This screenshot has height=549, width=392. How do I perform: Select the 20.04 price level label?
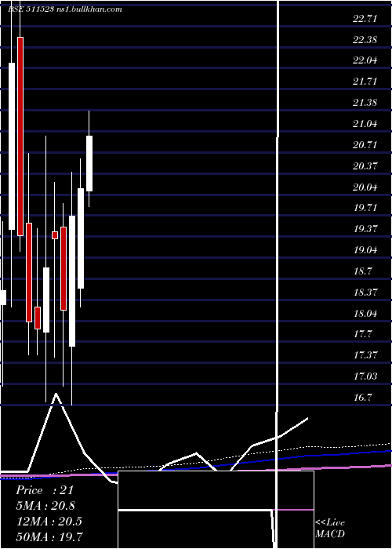point(365,187)
